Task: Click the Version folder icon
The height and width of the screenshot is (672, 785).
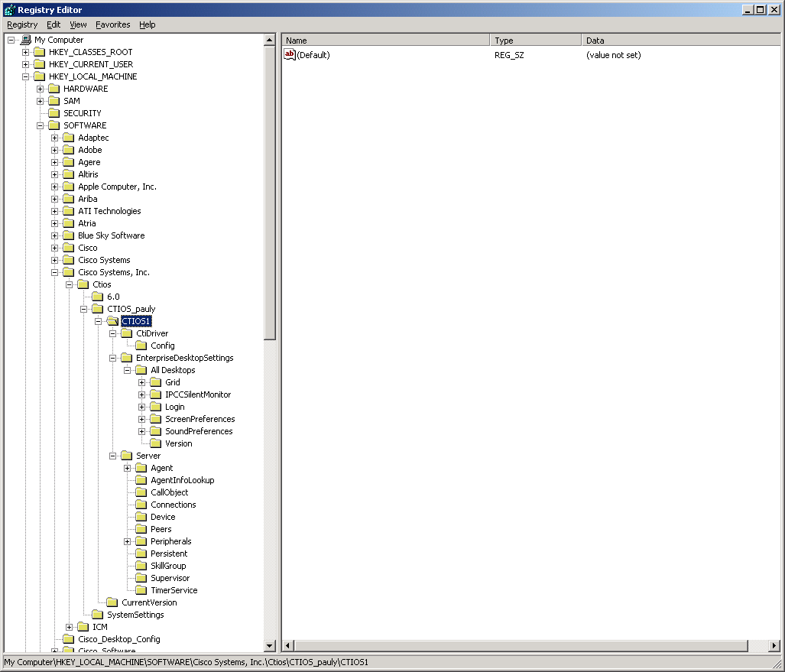Action: tap(156, 443)
